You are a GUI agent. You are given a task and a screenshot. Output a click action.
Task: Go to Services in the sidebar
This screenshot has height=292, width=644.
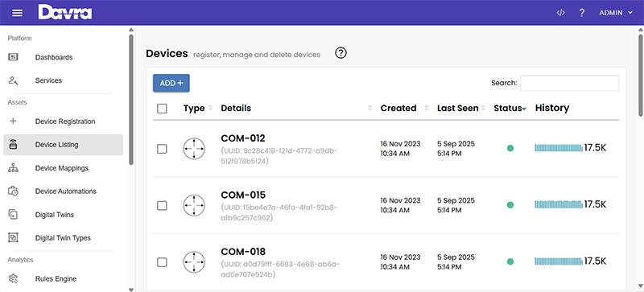click(48, 80)
